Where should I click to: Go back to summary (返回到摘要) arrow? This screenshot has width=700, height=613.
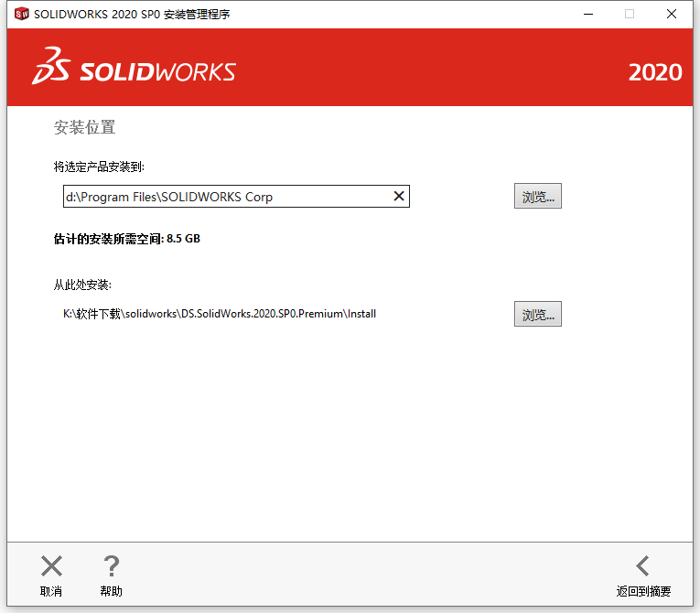click(x=643, y=566)
